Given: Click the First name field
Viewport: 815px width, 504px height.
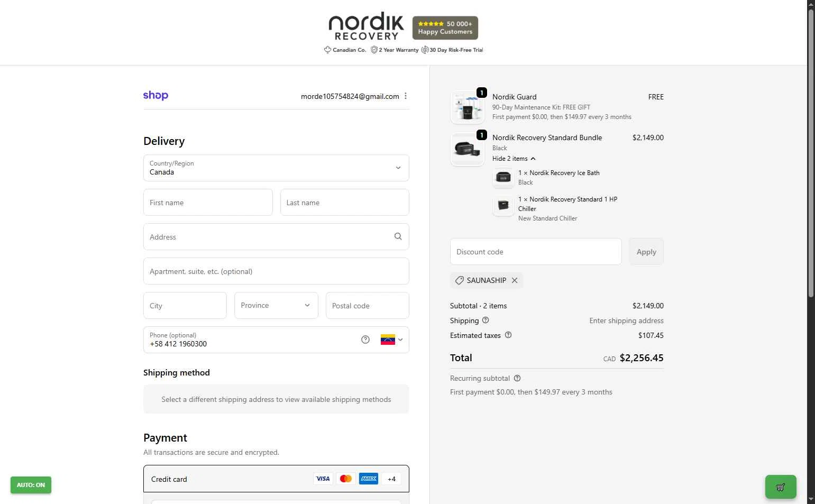Looking at the screenshot, I should pyautogui.click(x=208, y=202).
